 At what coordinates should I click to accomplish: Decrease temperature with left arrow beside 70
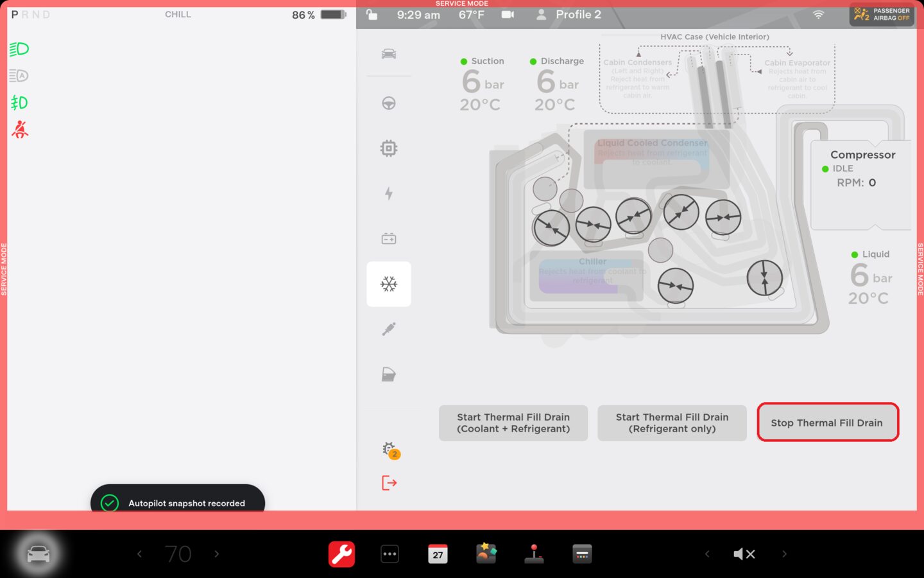click(x=139, y=554)
